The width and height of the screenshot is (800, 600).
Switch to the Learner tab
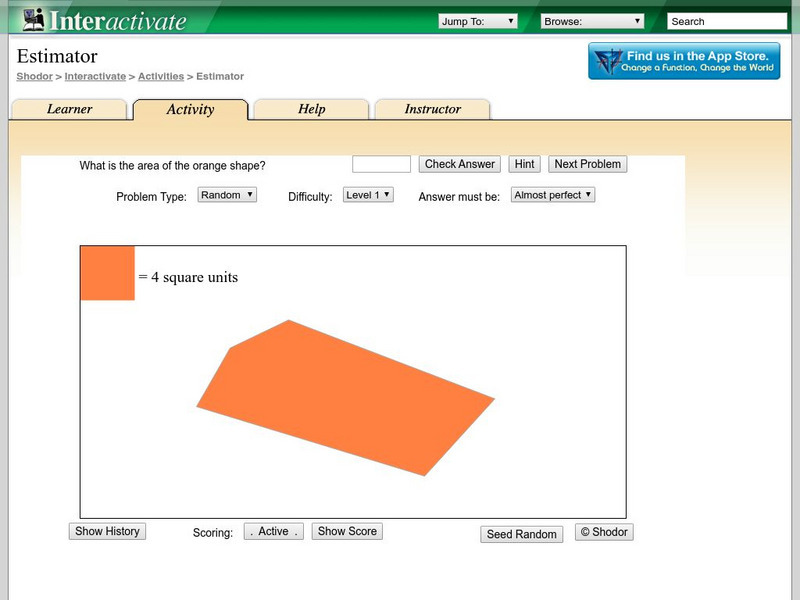tap(69, 110)
